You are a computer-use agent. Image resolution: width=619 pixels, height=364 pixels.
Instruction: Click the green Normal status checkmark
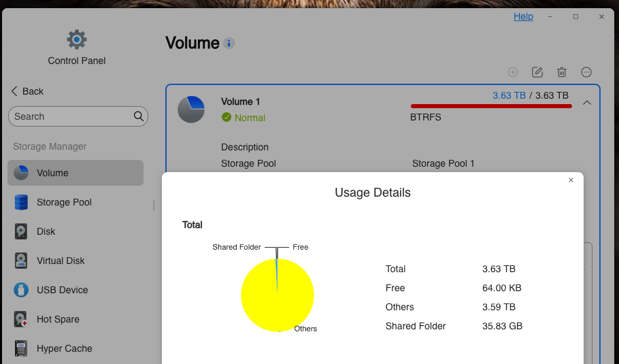click(x=227, y=117)
